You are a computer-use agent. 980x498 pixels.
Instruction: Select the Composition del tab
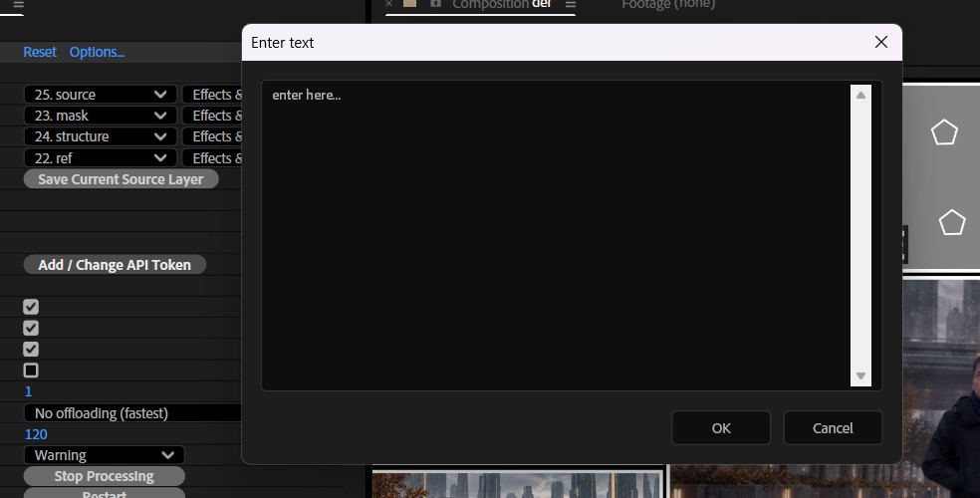pyautogui.click(x=501, y=4)
